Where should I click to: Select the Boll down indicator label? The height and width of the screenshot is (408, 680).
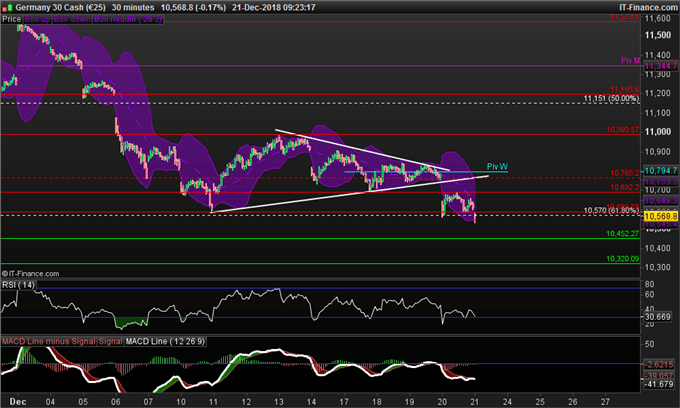coord(72,19)
